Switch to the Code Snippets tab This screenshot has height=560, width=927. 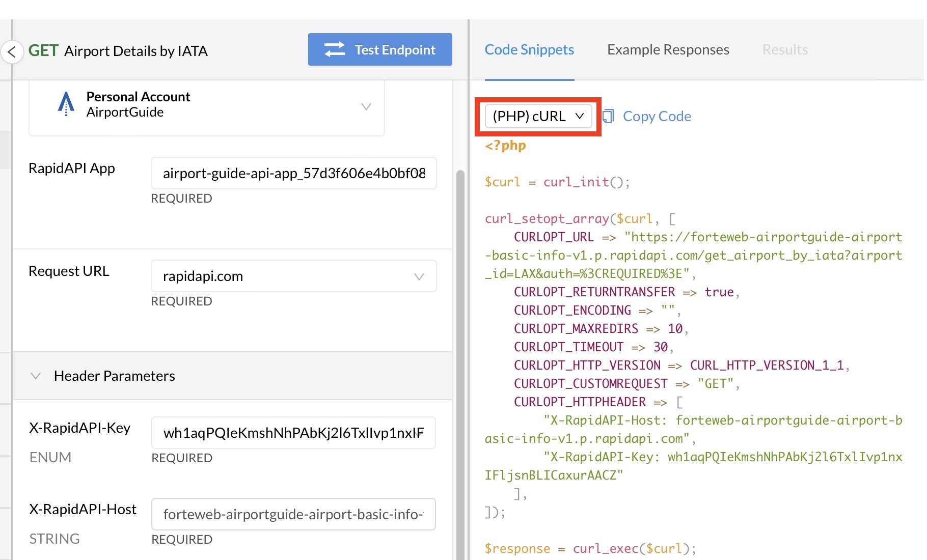[x=529, y=50]
